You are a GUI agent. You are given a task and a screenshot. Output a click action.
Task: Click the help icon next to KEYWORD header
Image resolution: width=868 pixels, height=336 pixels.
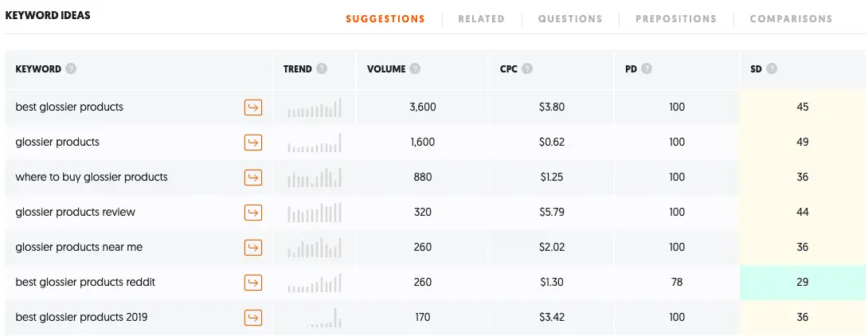(71, 69)
